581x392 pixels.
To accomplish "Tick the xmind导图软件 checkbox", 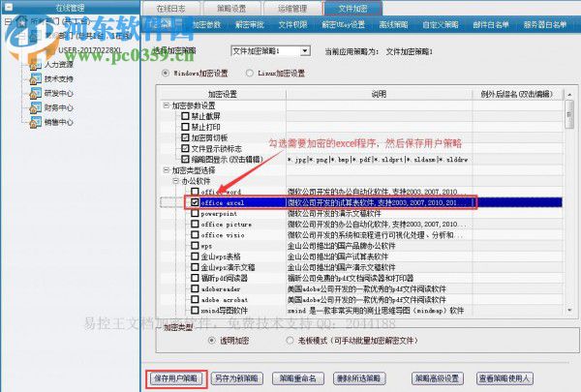I will [195, 310].
